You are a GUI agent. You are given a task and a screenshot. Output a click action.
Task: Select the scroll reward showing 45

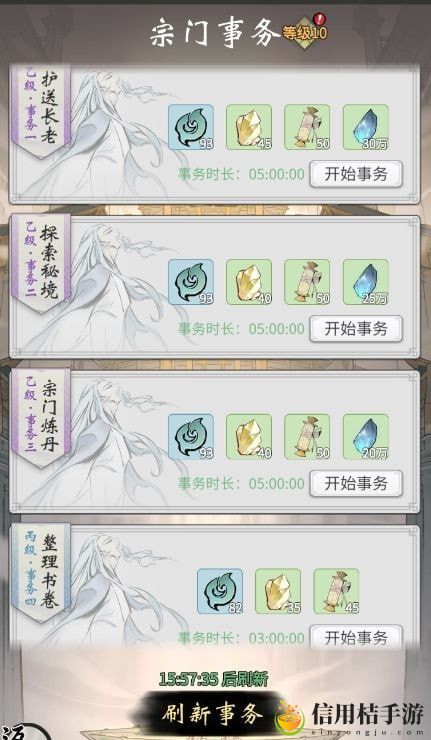(x=336, y=591)
